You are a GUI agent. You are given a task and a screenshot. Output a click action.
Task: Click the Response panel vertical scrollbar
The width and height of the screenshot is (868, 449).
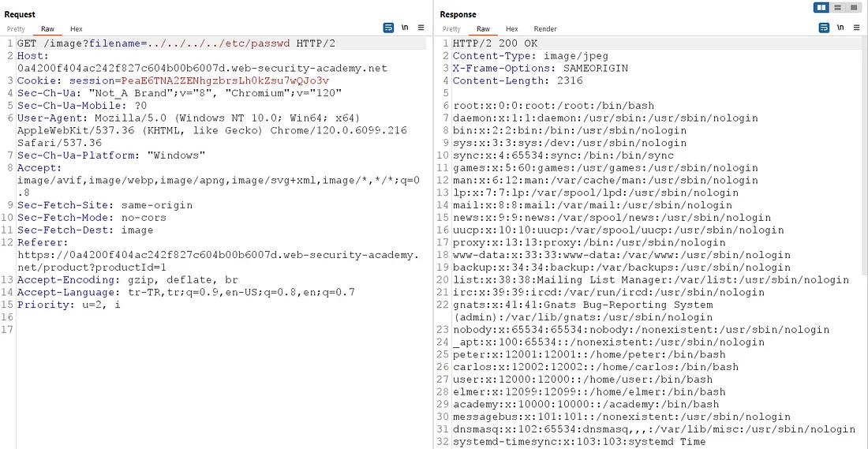(865, 155)
